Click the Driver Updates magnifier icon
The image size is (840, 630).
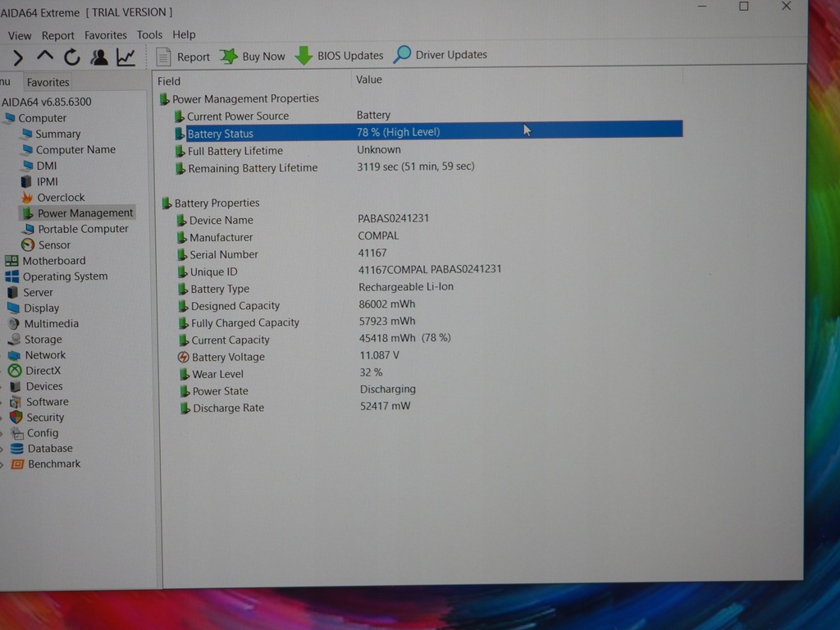tap(402, 54)
